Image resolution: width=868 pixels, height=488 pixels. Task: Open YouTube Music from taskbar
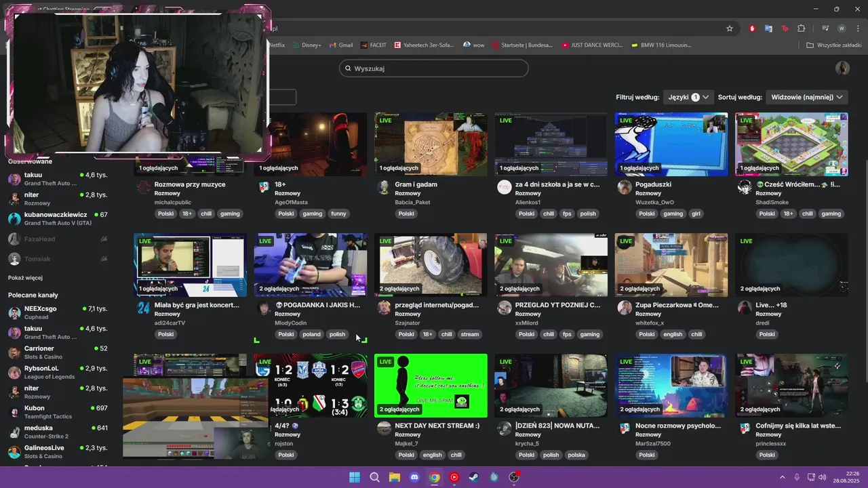point(454,477)
